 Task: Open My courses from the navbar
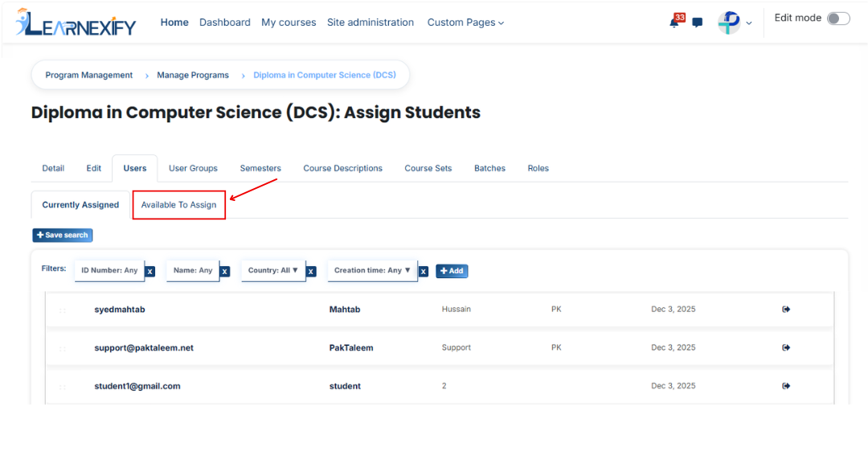(289, 23)
